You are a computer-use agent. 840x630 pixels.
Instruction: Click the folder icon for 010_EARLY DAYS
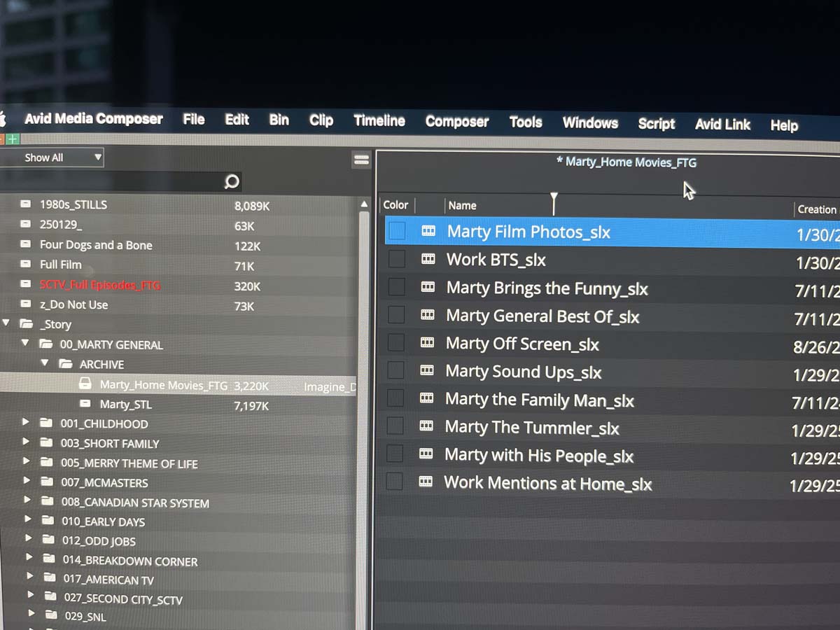(48, 521)
